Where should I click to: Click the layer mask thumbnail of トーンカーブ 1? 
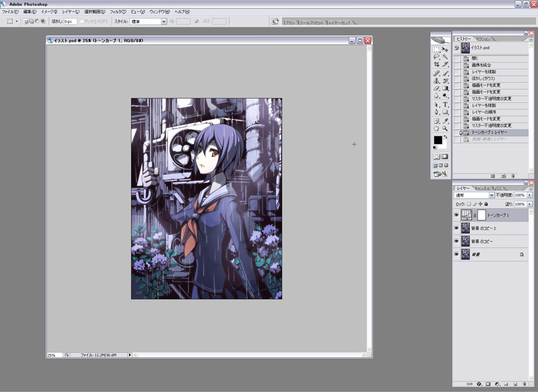coord(481,215)
